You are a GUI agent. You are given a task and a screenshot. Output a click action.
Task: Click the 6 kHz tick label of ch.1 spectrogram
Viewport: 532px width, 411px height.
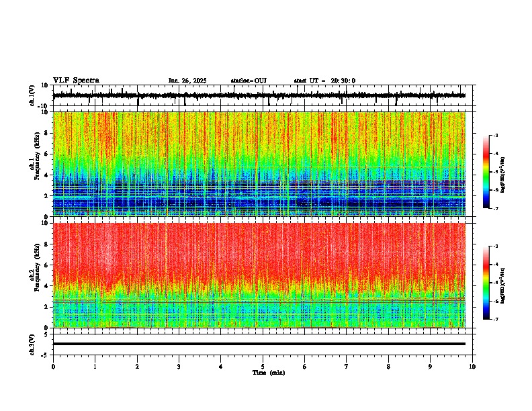point(46,154)
